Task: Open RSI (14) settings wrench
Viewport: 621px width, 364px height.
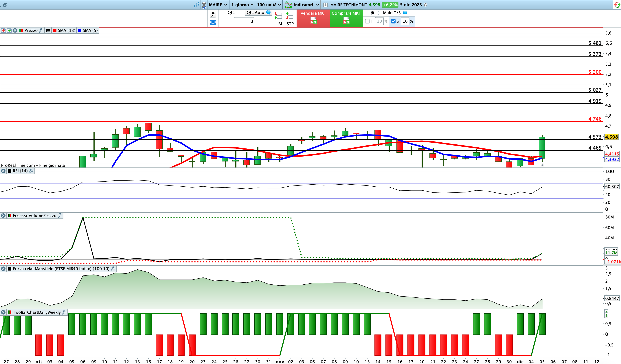Action: 31,171
